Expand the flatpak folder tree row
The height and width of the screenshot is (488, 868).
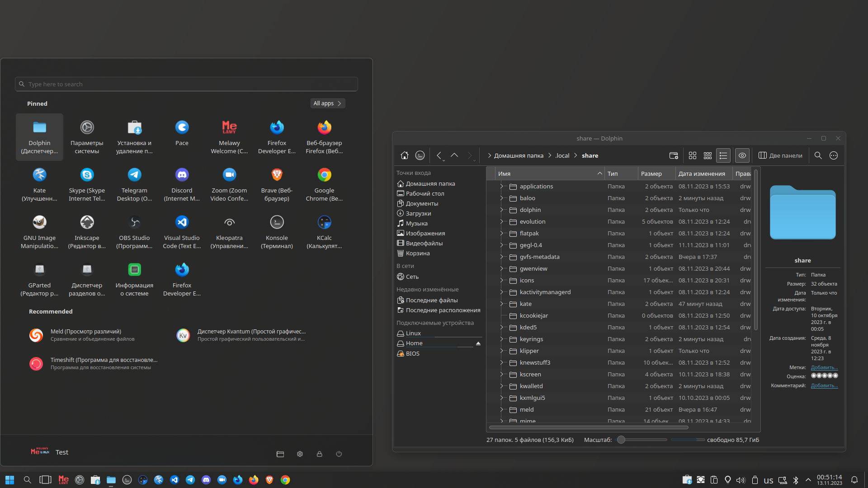pos(501,233)
